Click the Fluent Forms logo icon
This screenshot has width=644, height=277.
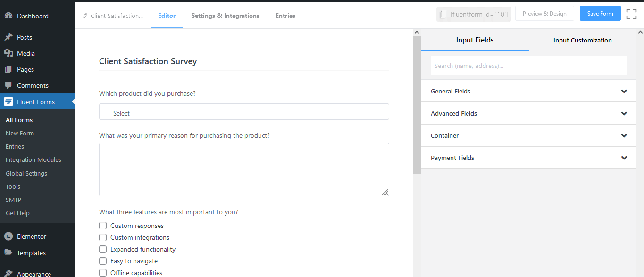8,101
